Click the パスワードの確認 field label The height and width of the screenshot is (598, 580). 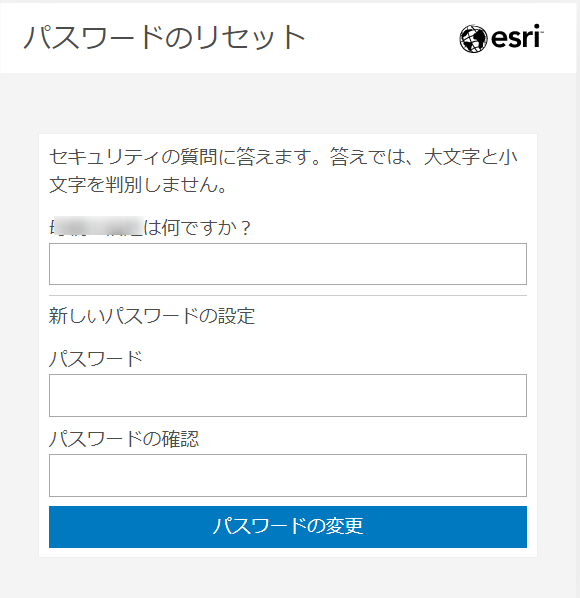(x=124, y=439)
